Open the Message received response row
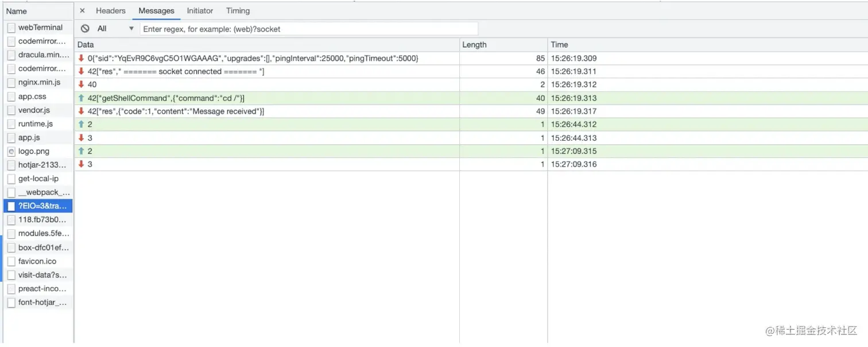Image resolution: width=868 pixels, height=347 pixels. 471,111
